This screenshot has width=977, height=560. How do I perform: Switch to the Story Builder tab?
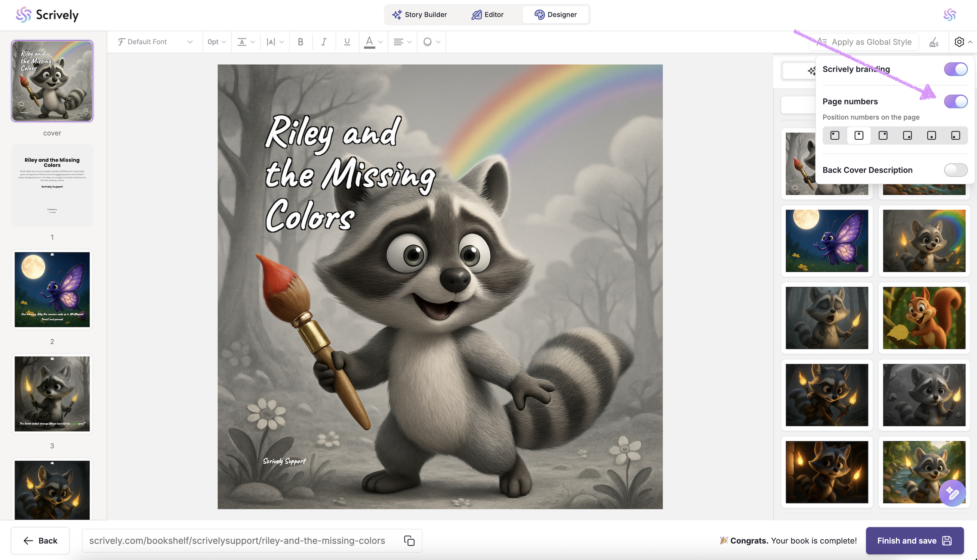[x=419, y=15]
